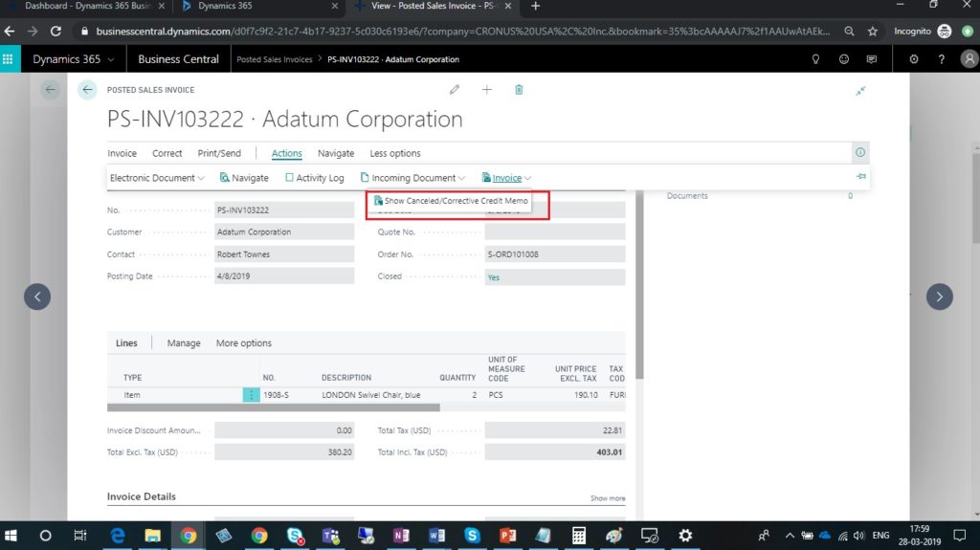Expand the Electronic Document dropdown
This screenshot has width=980, height=550.
point(158,178)
